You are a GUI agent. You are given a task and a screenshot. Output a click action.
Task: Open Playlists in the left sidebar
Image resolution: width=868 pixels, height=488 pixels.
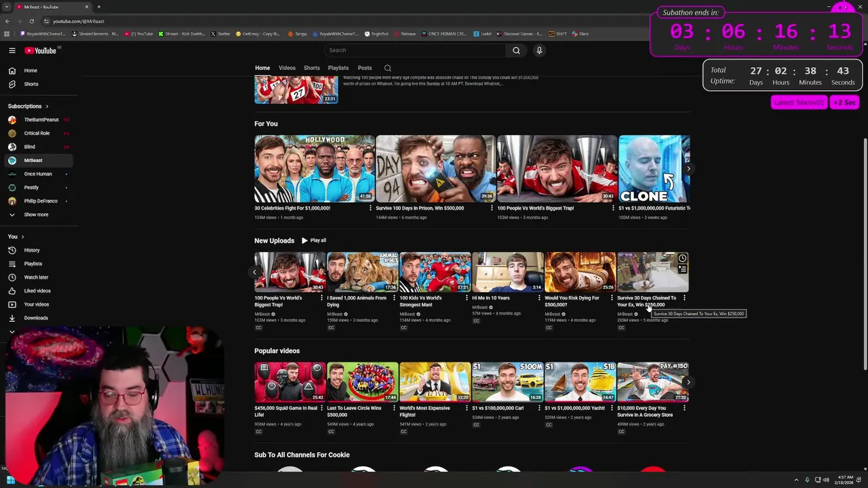click(x=40, y=264)
